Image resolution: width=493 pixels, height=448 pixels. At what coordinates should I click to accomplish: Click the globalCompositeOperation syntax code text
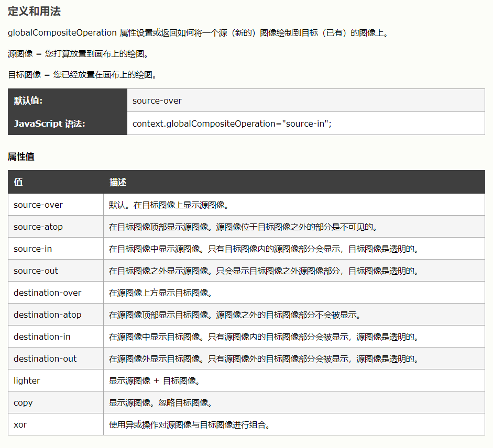234,125
